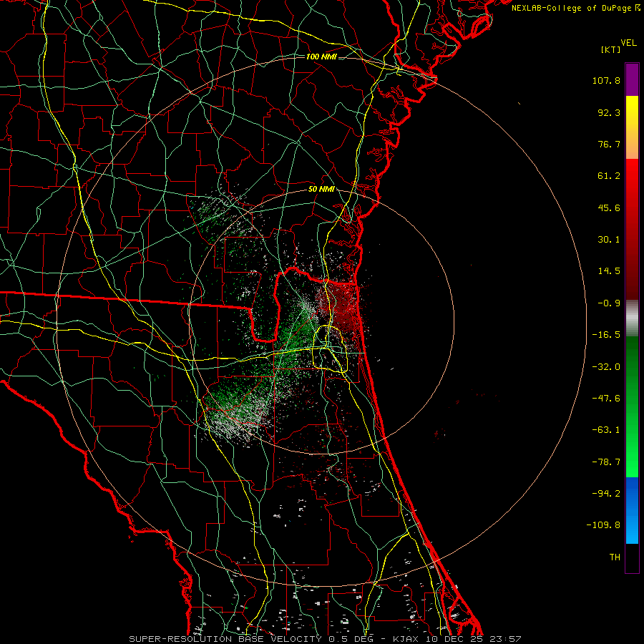This screenshot has width=644, height=644.
Task: Select the 107.8 velocity scale label
Action: [606, 80]
